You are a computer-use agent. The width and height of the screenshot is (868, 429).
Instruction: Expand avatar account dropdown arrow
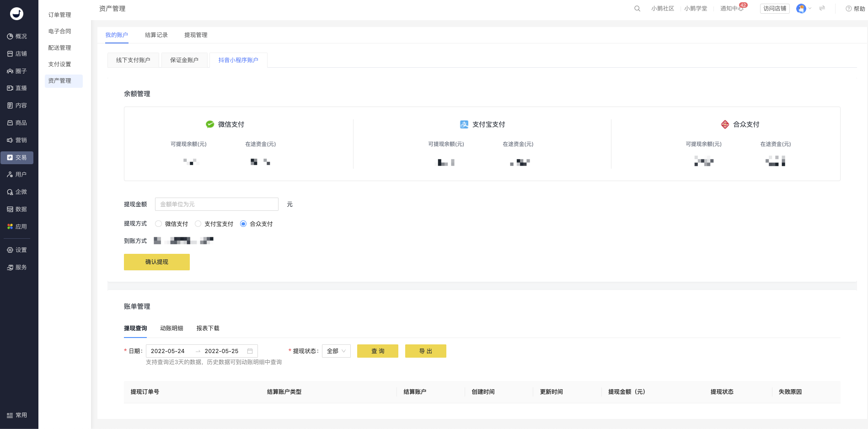pyautogui.click(x=810, y=8)
